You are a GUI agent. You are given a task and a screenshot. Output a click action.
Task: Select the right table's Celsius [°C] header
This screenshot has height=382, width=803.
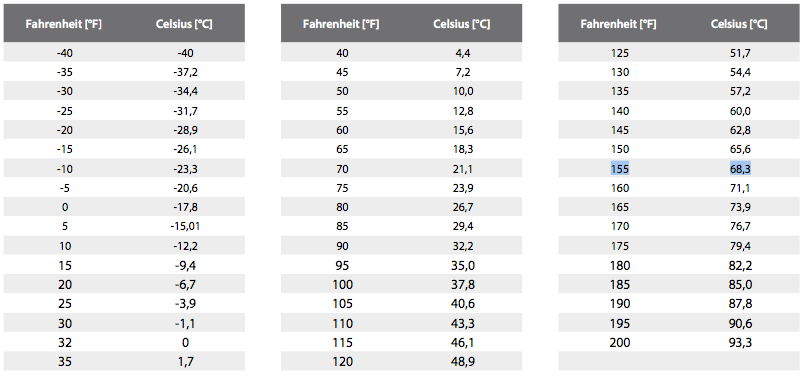[739, 24]
